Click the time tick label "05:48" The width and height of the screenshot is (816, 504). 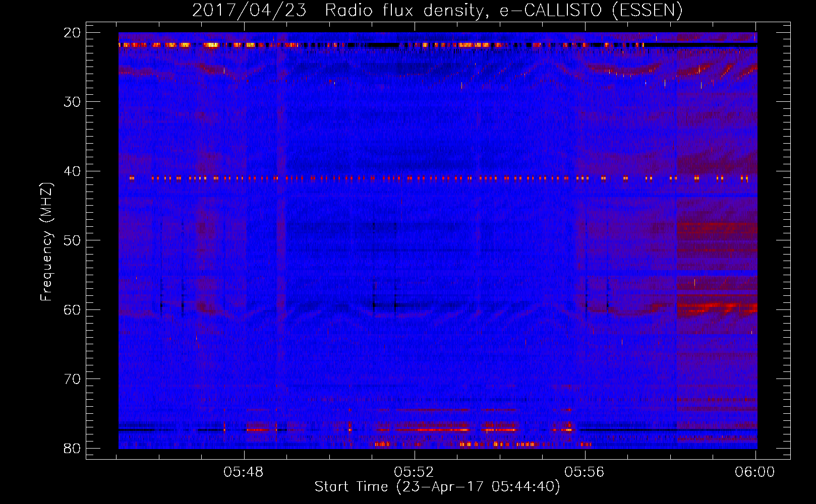pyautogui.click(x=244, y=472)
